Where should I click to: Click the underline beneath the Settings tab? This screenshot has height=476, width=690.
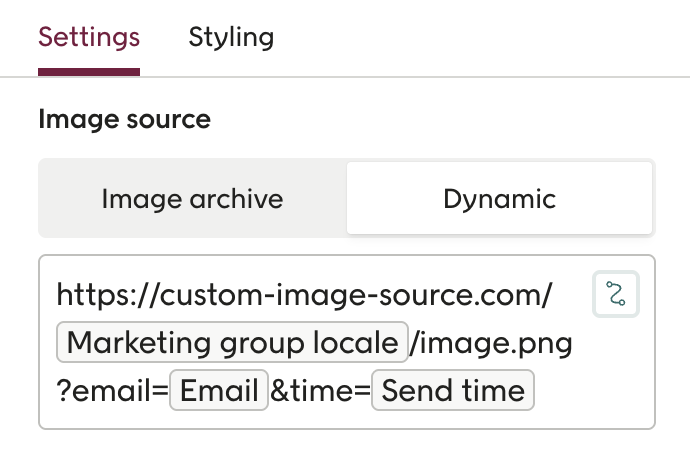pyautogui.click(x=89, y=71)
